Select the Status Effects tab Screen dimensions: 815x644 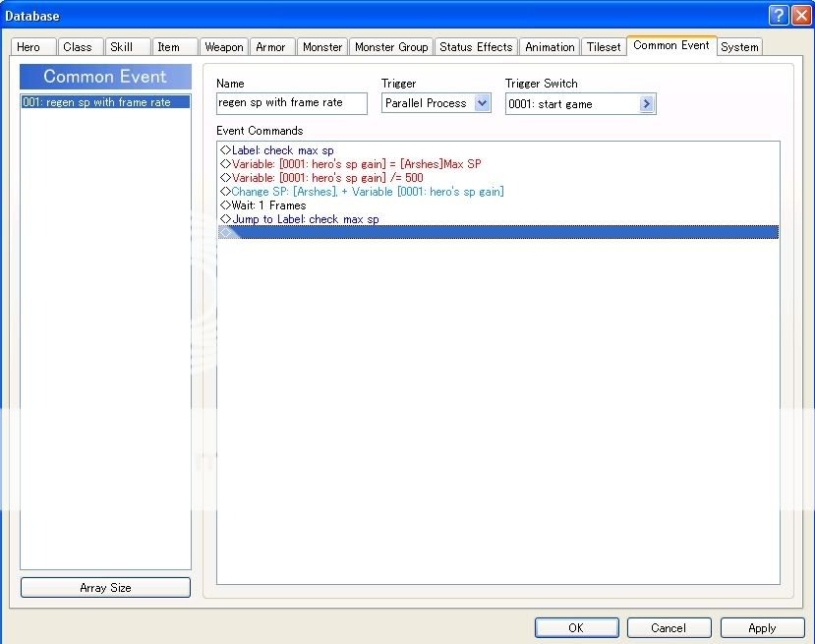pyautogui.click(x=476, y=47)
